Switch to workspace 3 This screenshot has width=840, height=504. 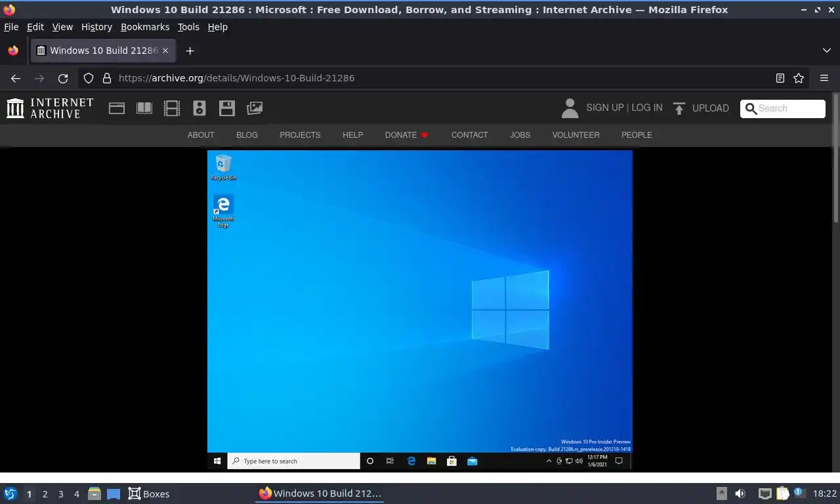[60, 494]
